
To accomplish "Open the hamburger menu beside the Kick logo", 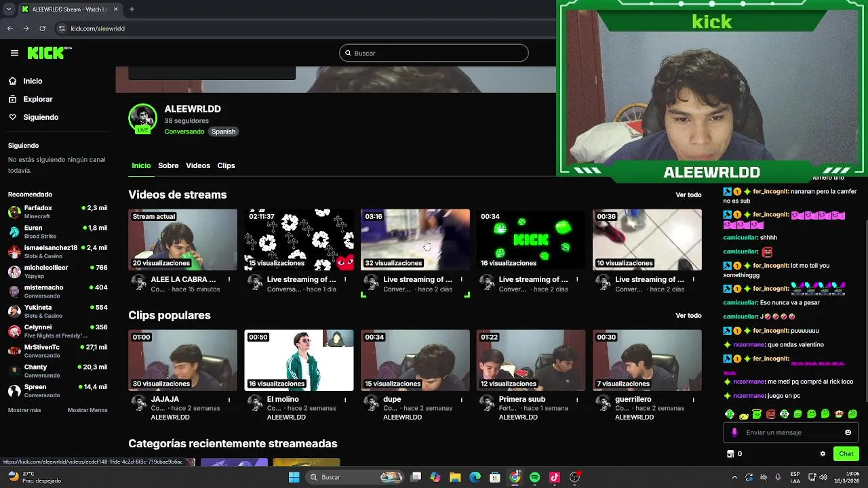I will (x=14, y=53).
